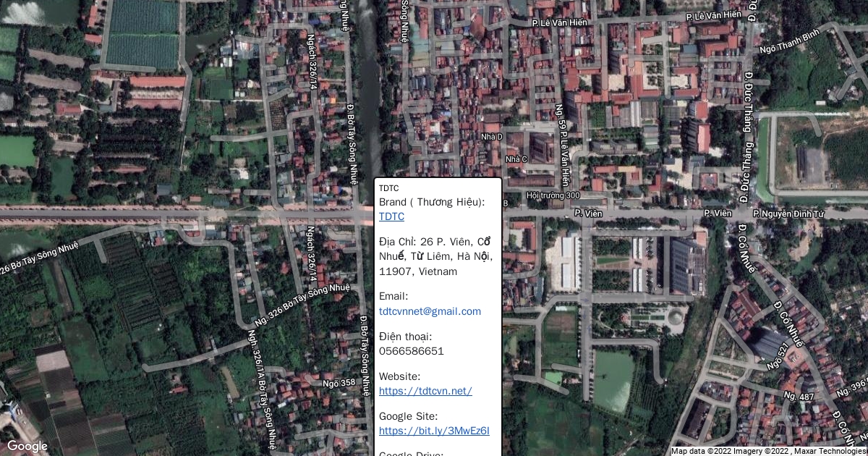Click the Ng. 326 Bờ Tây Sông Nhuệ label
The width and height of the screenshot is (868, 456).
coord(302,303)
